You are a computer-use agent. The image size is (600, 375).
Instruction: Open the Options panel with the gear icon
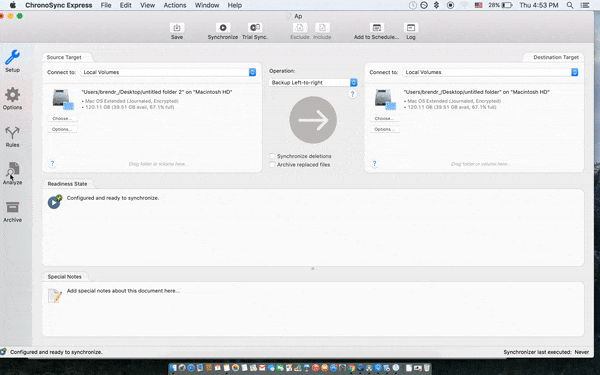click(12, 99)
